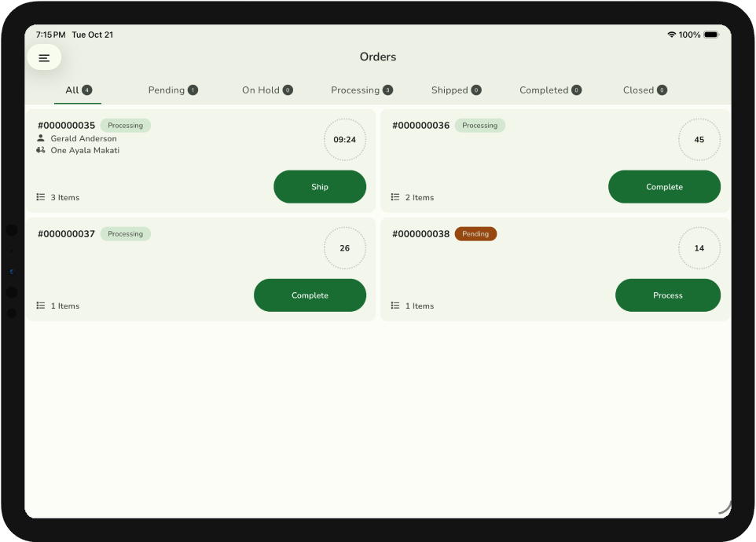Click the items list icon on order #000000037
This screenshot has height=542, width=756.
tap(41, 306)
